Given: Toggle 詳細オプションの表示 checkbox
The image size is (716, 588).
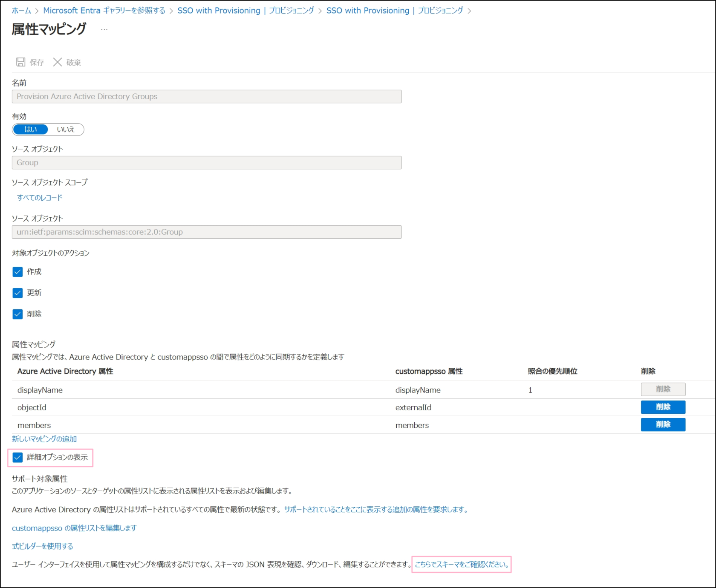Looking at the screenshot, I should pos(17,457).
